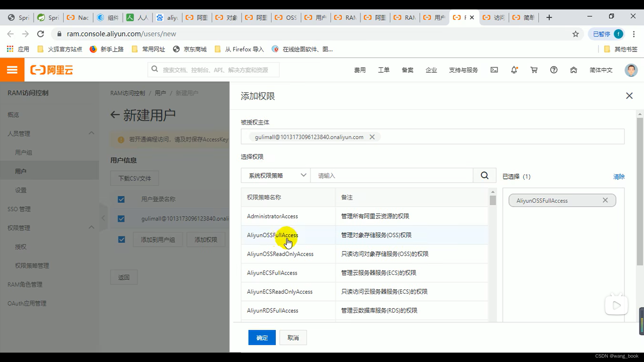Click the floating video play widget
The height and width of the screenshot is (362, 644).
[616, 305]
